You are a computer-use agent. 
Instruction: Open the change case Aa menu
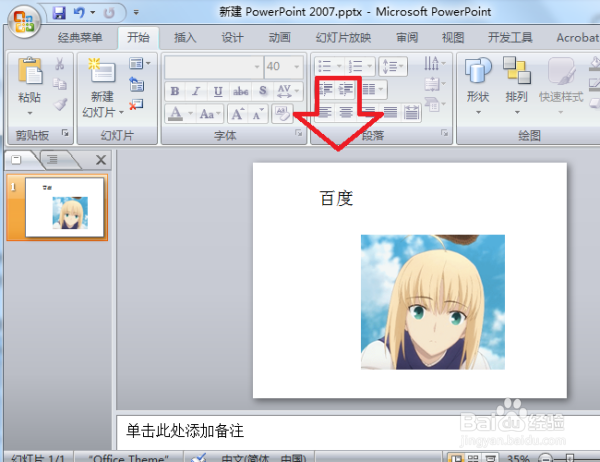210,114
